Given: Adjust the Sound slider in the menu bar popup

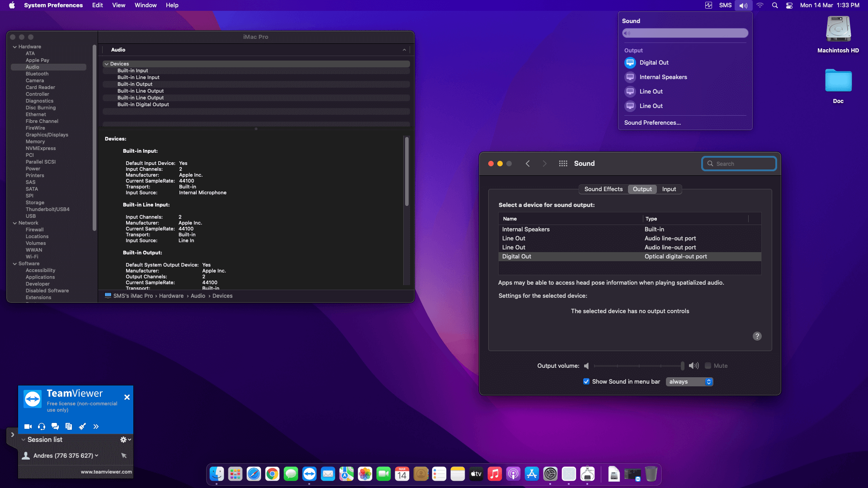Looking at the screenshot, I should click(x=685, y=33).
